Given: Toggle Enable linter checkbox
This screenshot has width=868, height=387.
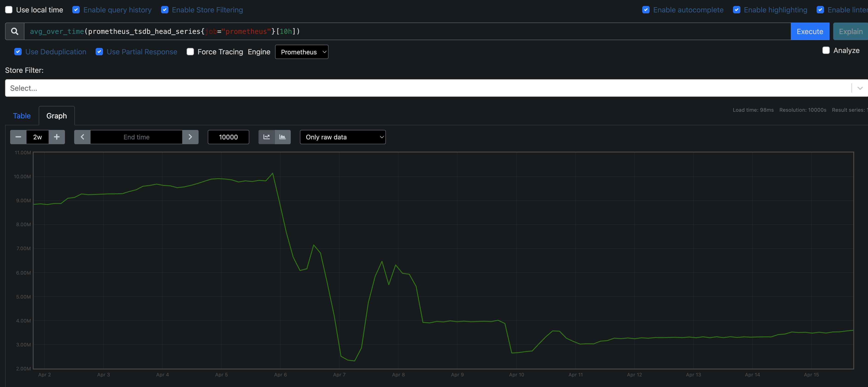Looking at the screenshot, I should click(x=821, y=10).
